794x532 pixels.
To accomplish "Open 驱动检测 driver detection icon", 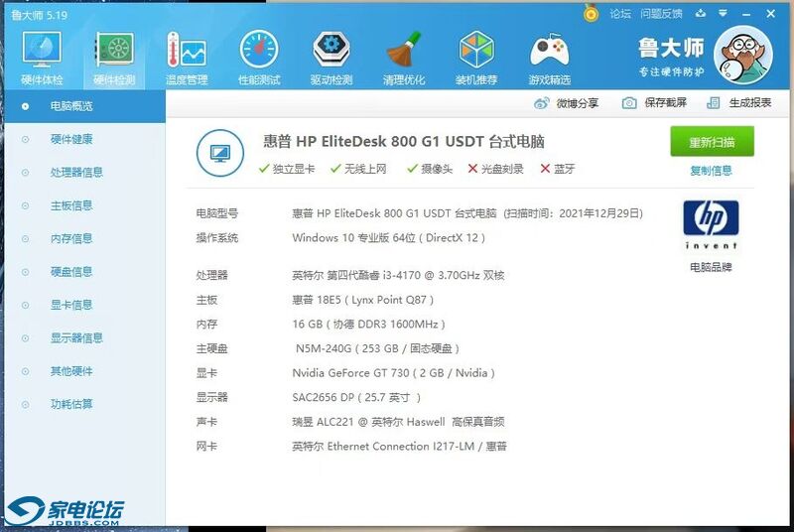I will [x=331, y=59].
